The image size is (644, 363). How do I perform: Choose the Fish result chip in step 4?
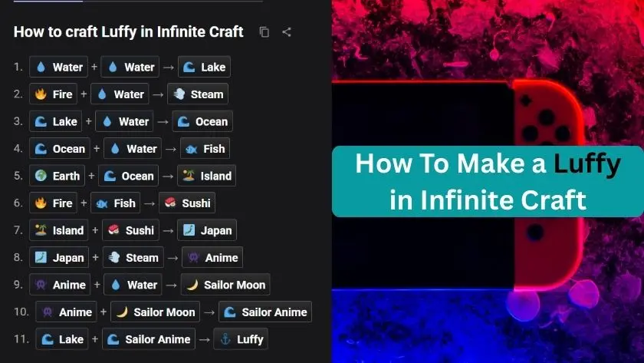(205, 149)
